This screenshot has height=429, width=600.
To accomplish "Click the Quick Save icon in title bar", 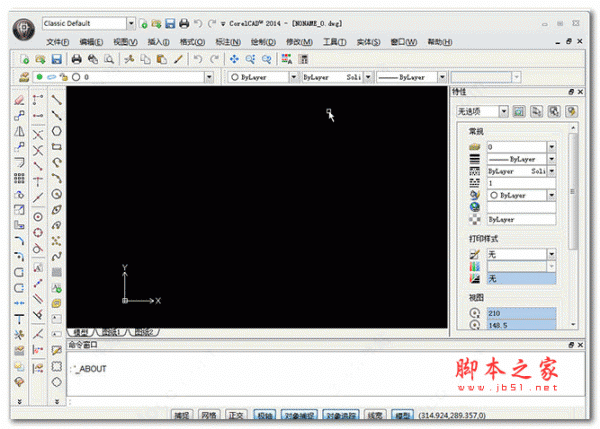I will pyautogui.click(x=170, y=24).
